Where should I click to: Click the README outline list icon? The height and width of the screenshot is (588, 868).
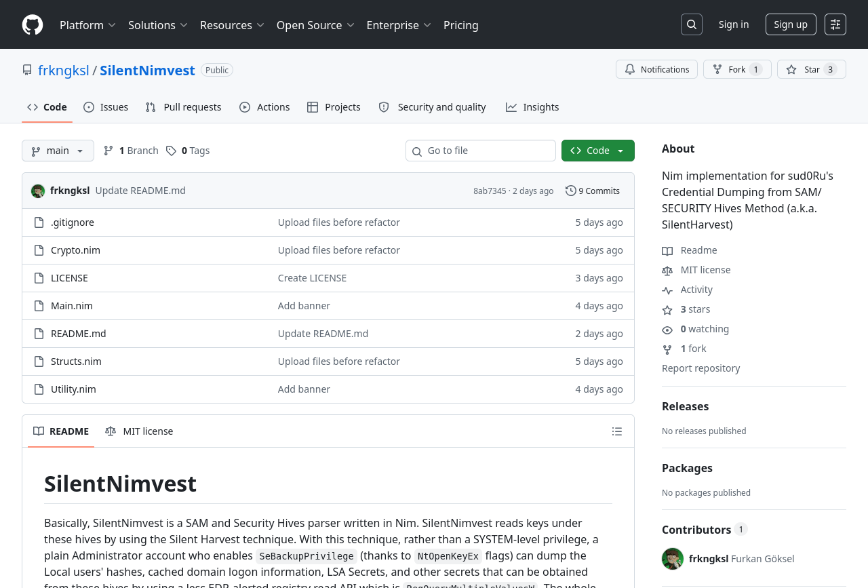click(616, 431)
